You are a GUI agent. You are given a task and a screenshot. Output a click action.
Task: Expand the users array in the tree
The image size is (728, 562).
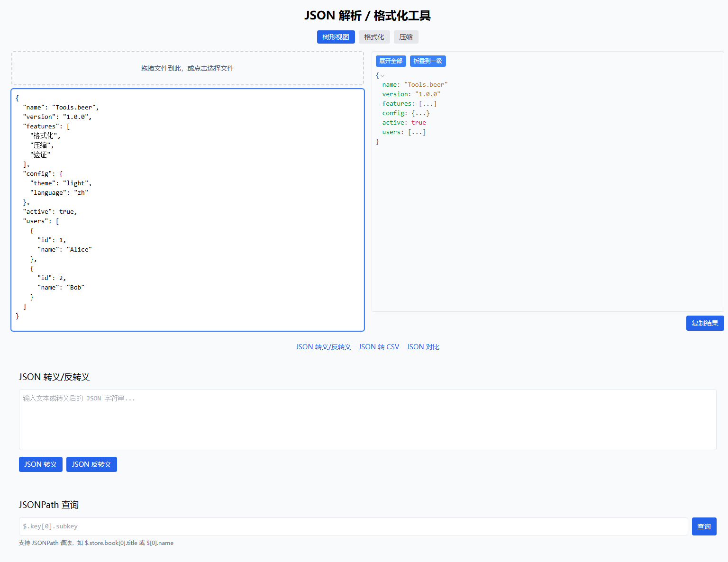[x=417, y=132]
